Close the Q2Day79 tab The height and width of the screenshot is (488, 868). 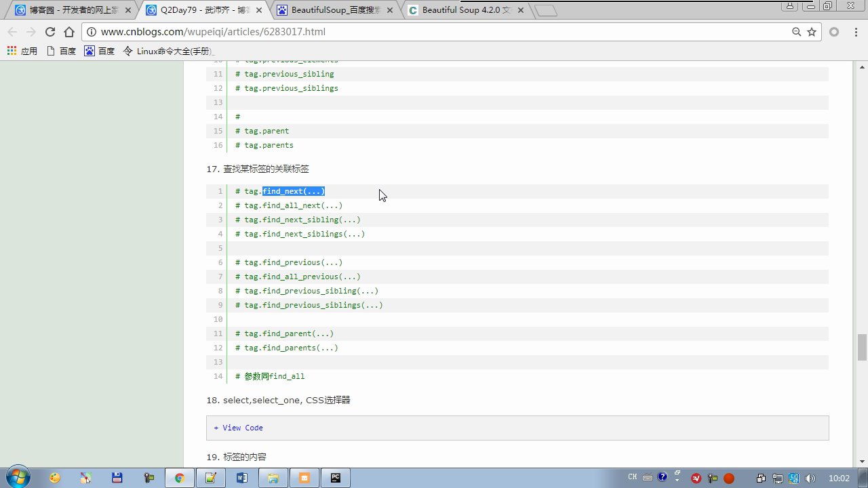[258, 10]
